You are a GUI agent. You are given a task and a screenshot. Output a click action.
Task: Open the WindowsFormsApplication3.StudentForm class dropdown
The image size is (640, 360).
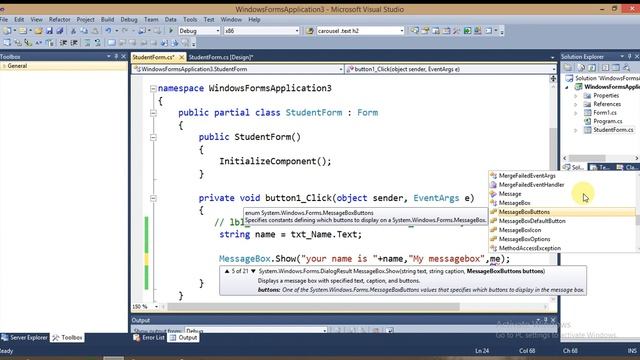click(340, 69)
